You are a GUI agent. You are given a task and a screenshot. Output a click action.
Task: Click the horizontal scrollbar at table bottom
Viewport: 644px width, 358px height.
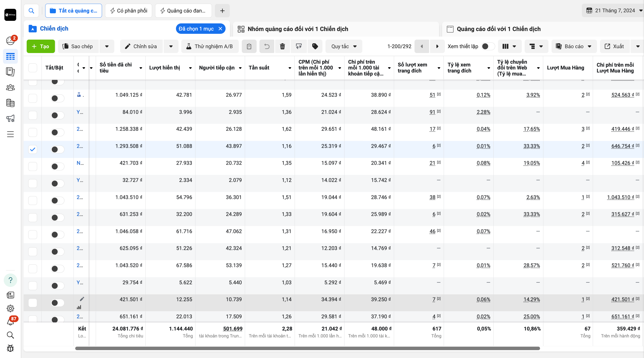click(x=307, y=348)
